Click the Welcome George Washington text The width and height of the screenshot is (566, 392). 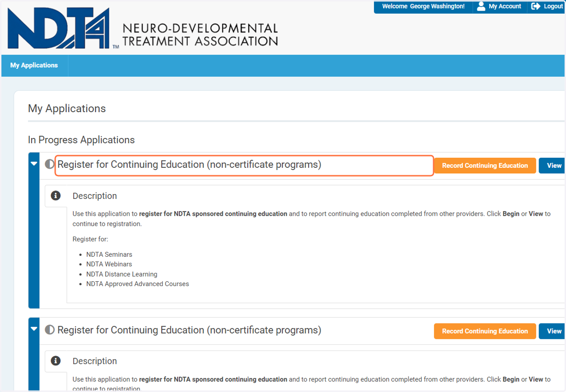point(423,7)
